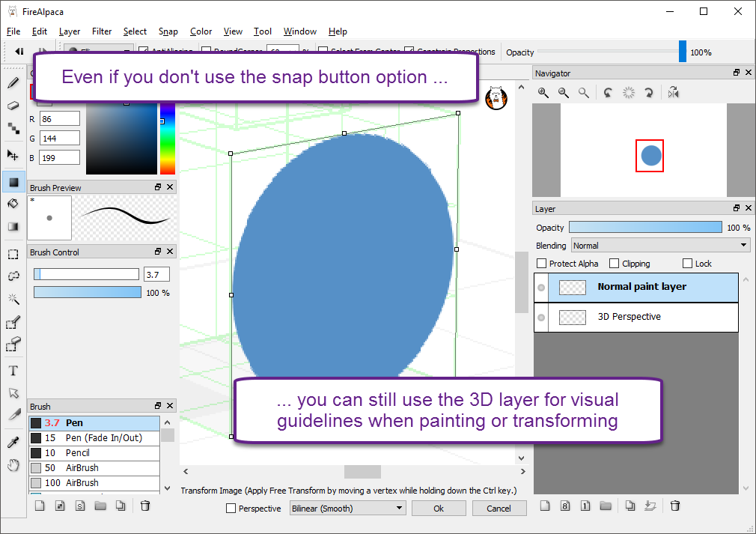Create a layer folder in Layer panel
Viewport: 756px width, 534px height.
[x=606, y=506]
